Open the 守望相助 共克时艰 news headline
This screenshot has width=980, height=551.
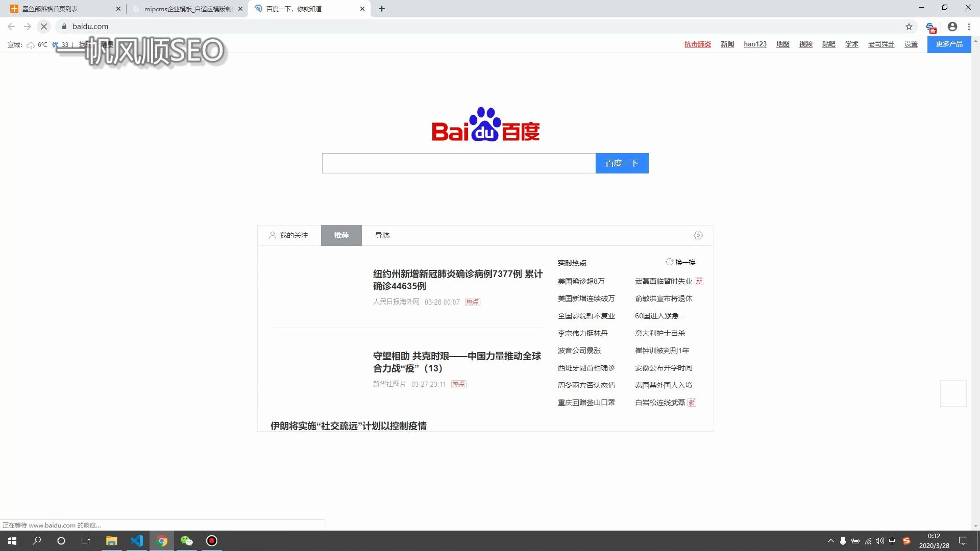(457, 362)
